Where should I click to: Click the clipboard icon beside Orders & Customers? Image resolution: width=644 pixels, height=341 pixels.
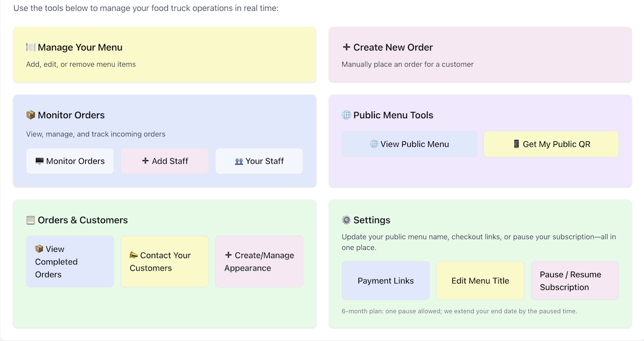(x=30, y=220)
